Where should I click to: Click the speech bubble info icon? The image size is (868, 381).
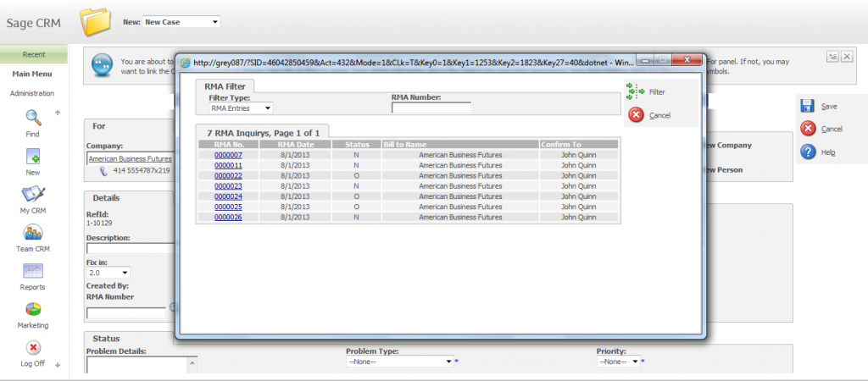point(103,64)
